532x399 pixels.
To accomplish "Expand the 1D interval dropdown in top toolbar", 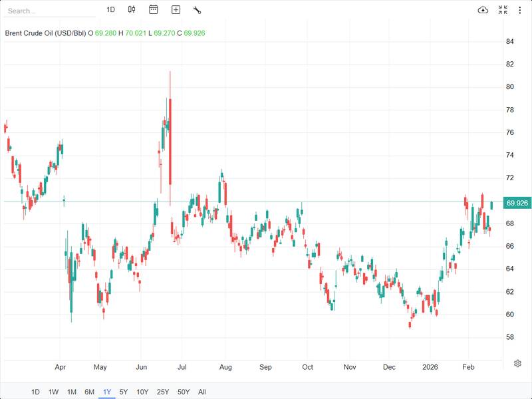I will pos(111,10).
